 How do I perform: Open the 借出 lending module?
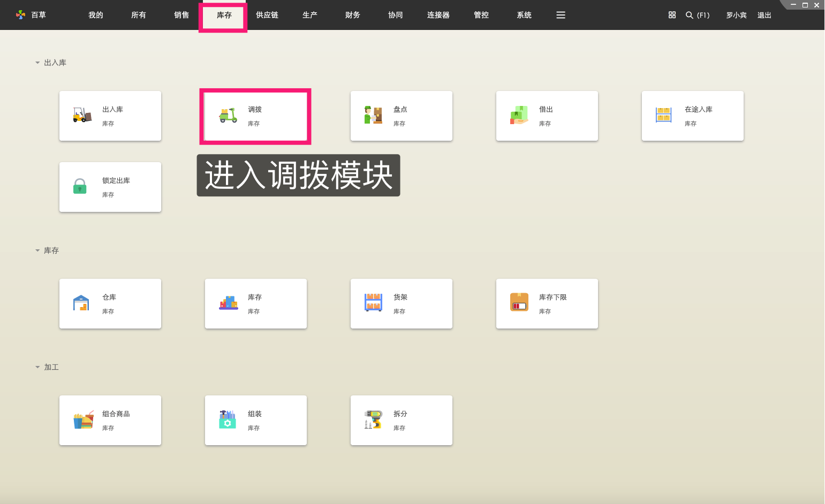[547, 116]
